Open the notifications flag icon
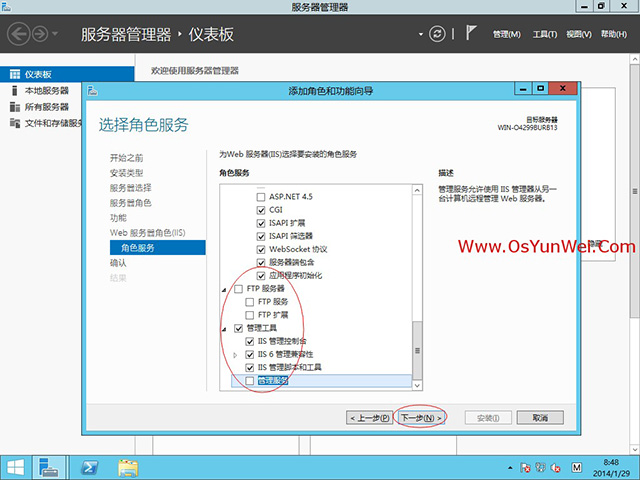Image resolution: width=640 pixels, height=480 pixels. click(x=471, y=33)
